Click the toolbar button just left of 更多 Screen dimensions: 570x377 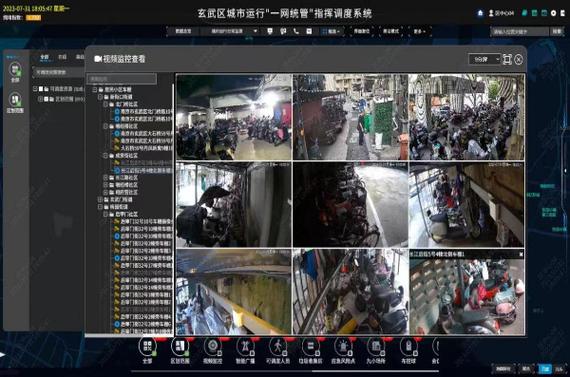click(x=391, y=31)
